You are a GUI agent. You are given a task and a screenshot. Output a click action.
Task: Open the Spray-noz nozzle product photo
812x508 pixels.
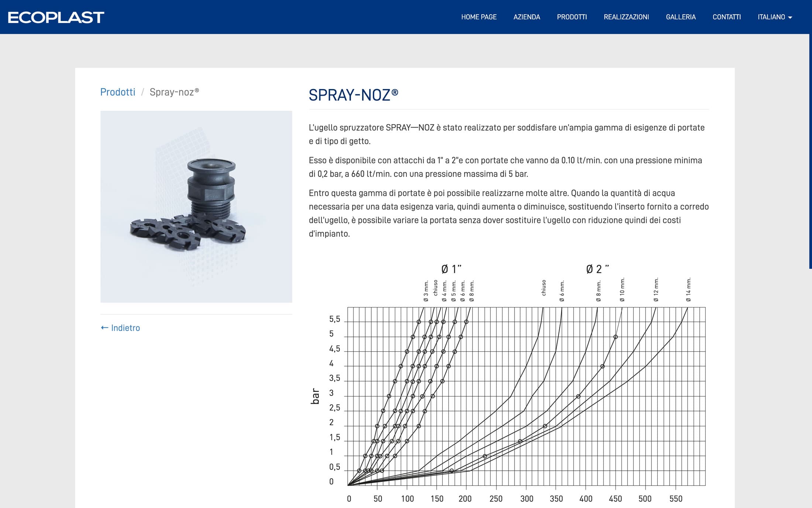click(x=196, y=207)
